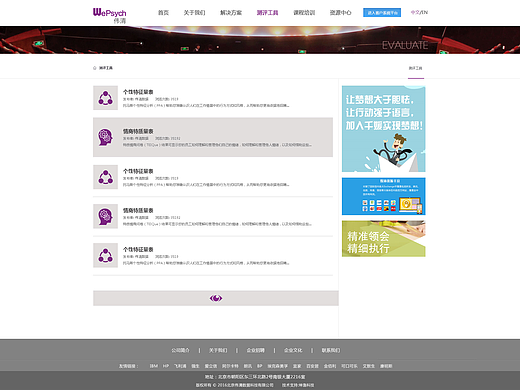Switch language to EN

[425, 12]
